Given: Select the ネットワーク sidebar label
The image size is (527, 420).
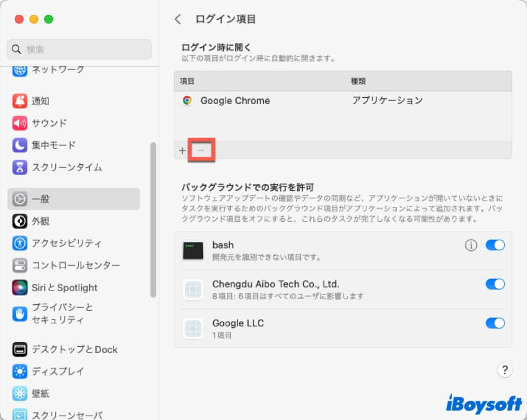Looking at the screenshot, I should (58, 70).
